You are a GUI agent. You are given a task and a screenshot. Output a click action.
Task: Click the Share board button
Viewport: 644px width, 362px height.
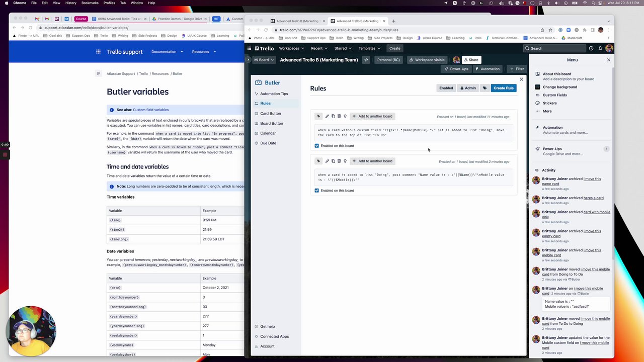471,60
